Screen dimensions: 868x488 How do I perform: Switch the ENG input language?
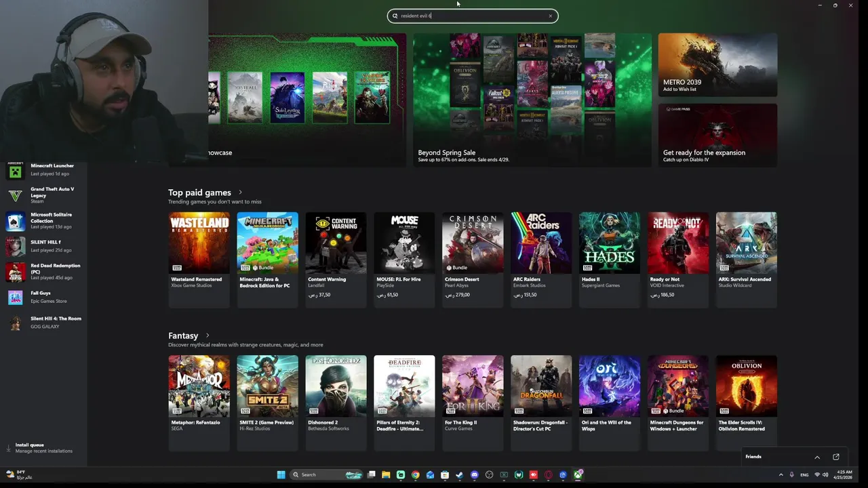[804, 474]
